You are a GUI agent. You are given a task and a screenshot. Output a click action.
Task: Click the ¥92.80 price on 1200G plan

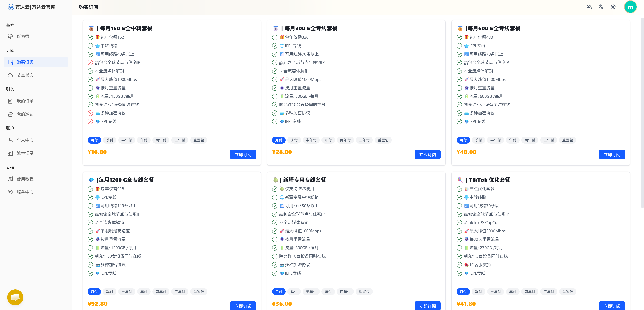click(97, 304)
